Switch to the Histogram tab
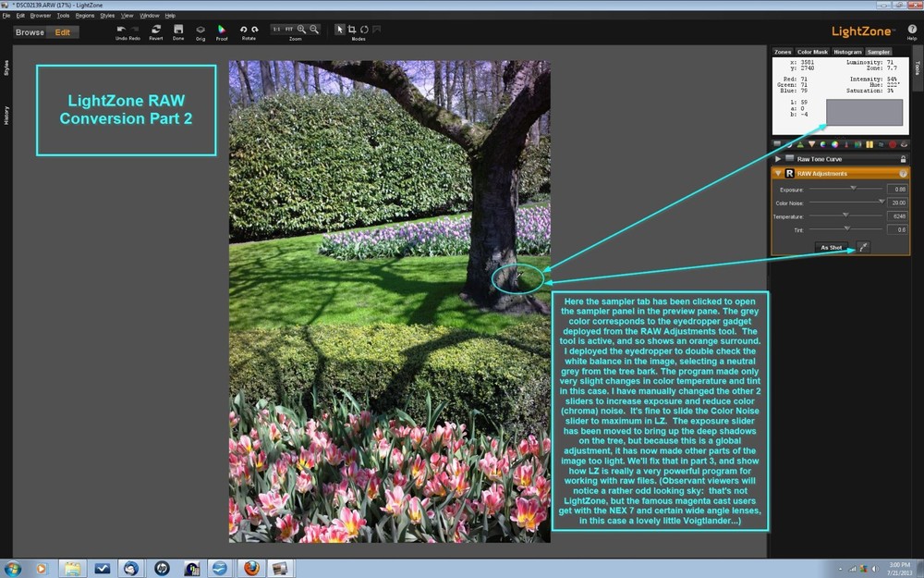 pyautogui.click(x=847, y=52)
